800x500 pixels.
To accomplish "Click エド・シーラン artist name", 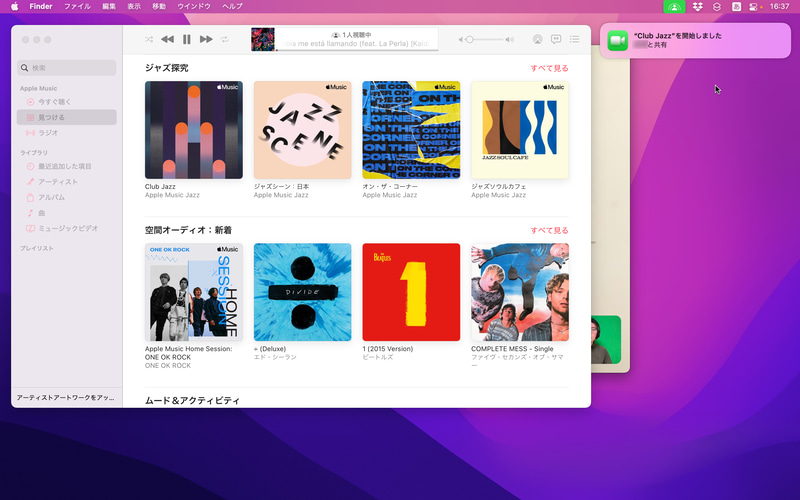I will tap(275, 357).
